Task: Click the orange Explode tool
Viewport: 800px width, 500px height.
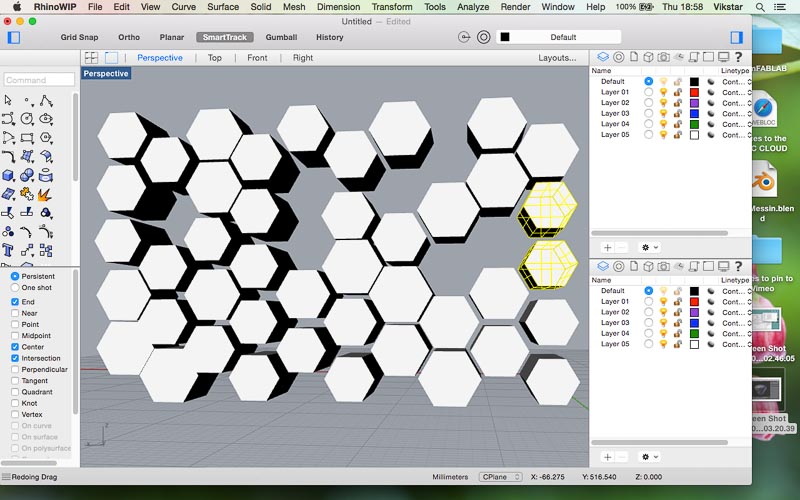Action: [x=45, y=194]
